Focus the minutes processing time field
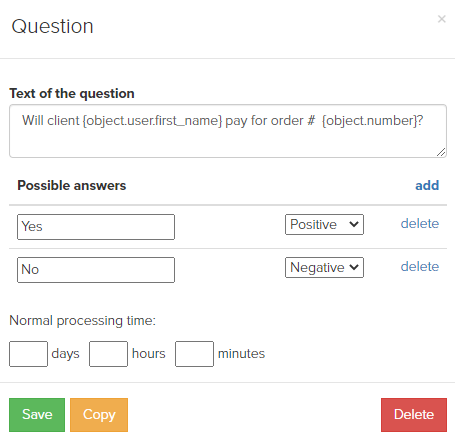Viewport: 455px width, 436px height. 194,354
